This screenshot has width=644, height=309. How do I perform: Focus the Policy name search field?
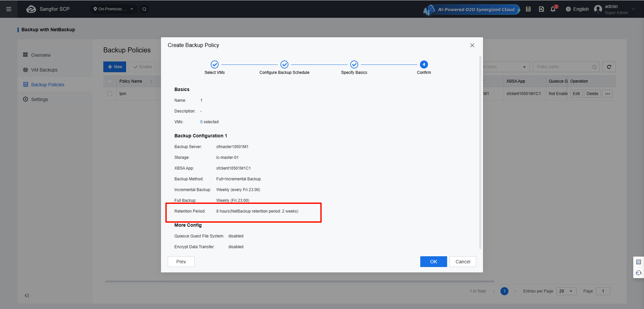pos(566,67)
